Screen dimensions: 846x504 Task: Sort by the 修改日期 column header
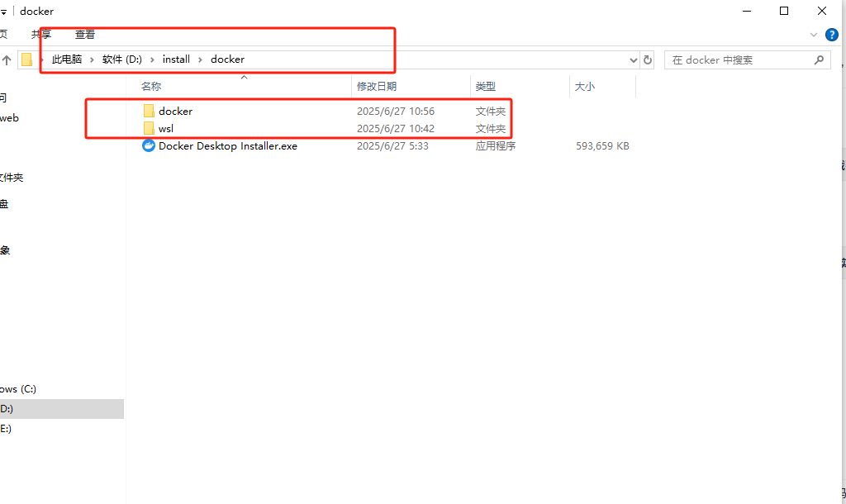(x=377, y=86)
